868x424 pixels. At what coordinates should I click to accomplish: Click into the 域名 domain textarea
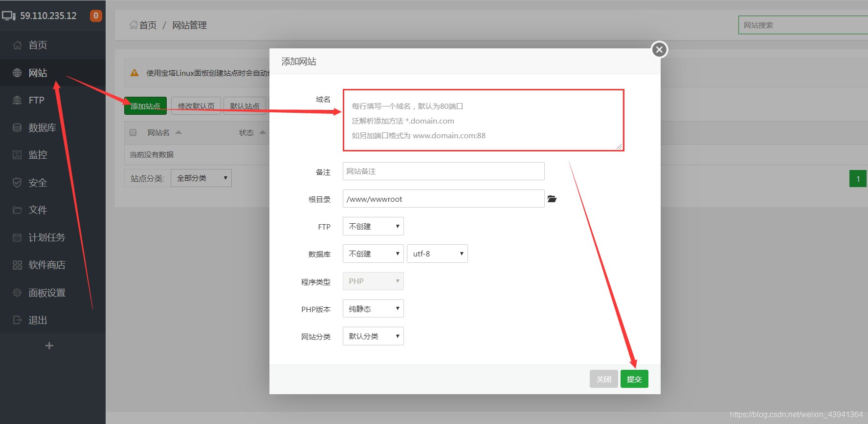click(x=484, y=120)
